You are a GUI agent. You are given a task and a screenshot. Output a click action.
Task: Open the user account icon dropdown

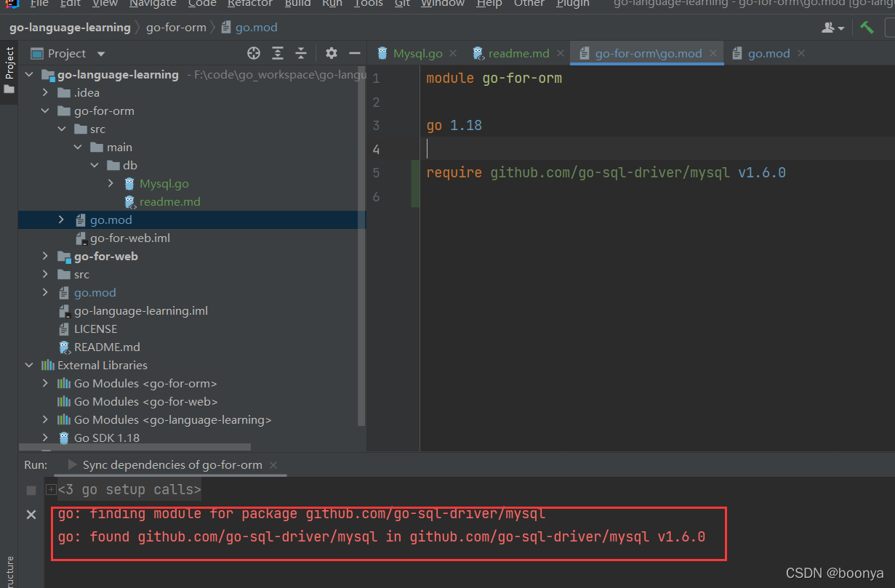point(833,28)
